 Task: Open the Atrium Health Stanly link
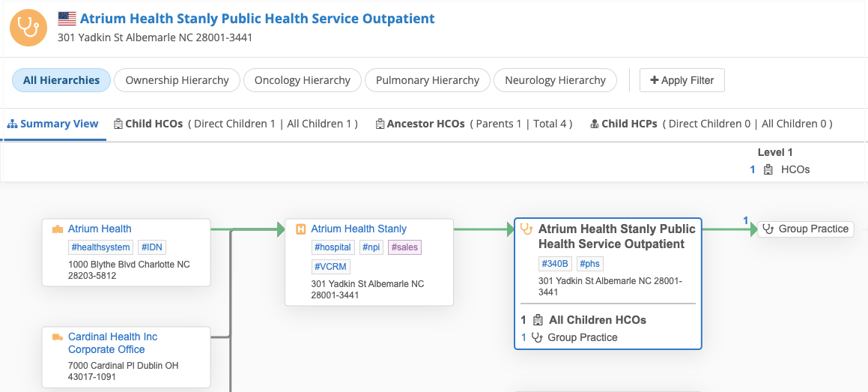tap(359, 229)
